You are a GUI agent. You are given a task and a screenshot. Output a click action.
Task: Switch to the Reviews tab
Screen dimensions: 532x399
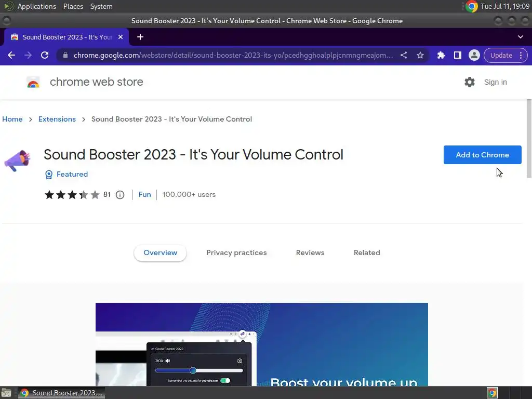point(310,253)
